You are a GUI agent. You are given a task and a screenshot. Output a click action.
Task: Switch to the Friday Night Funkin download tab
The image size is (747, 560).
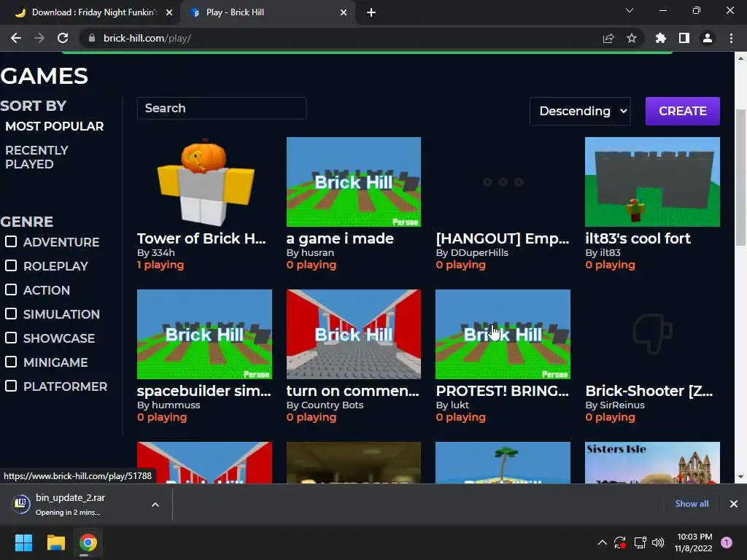(90, 12)
